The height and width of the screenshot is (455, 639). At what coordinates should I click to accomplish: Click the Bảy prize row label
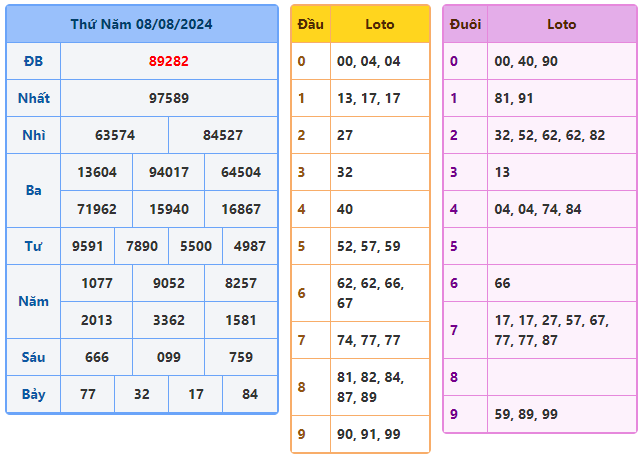[x=33, y=394]
